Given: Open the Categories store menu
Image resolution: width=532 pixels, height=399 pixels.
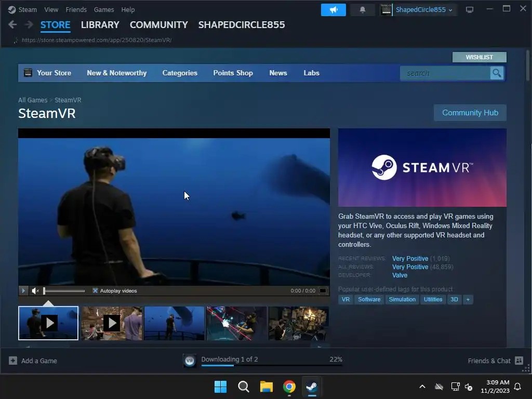Looking at the screenshot, I should [x=180, y=73].
